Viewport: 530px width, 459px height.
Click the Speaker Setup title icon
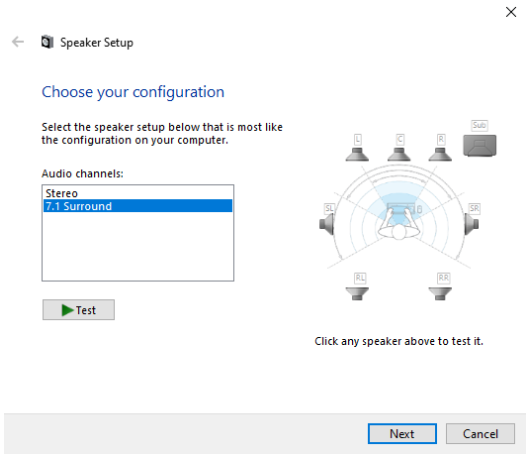click(47, 42)
